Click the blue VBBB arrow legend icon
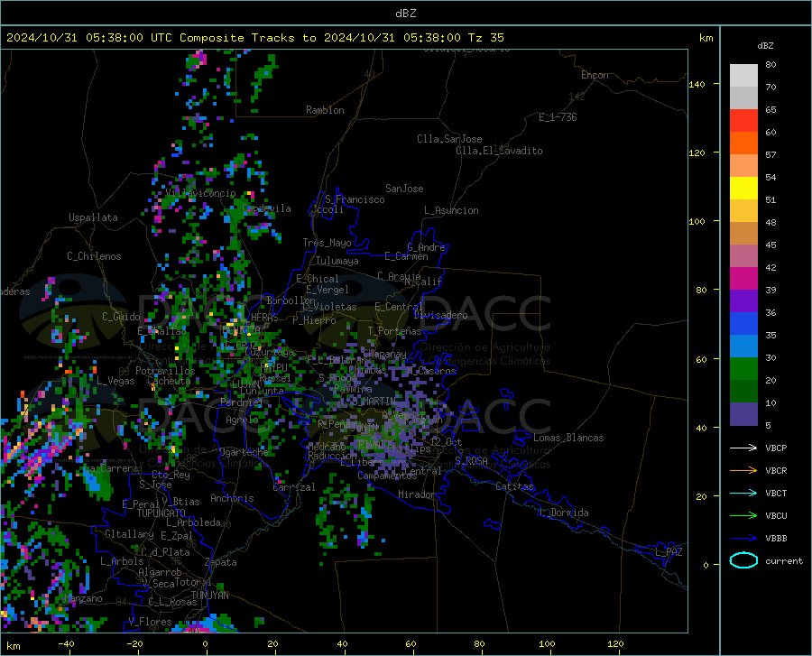The height and width of the screenshot is (656, 812). [743, 539]
